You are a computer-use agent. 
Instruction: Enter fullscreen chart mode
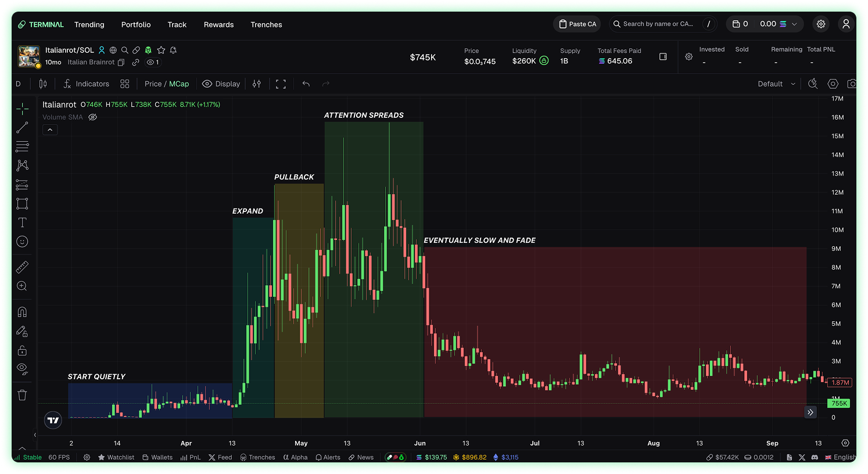point(281,84)
